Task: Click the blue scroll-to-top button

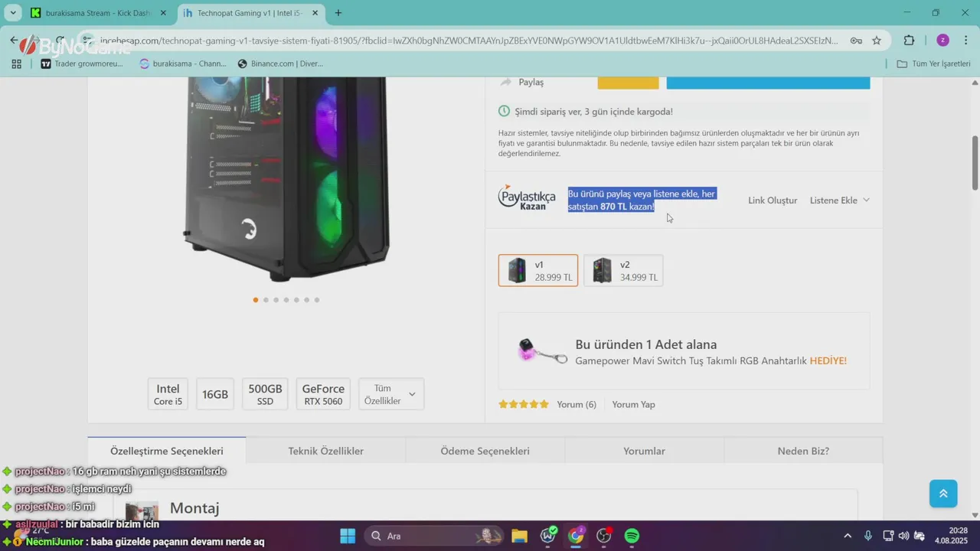Action: (943, 494)
